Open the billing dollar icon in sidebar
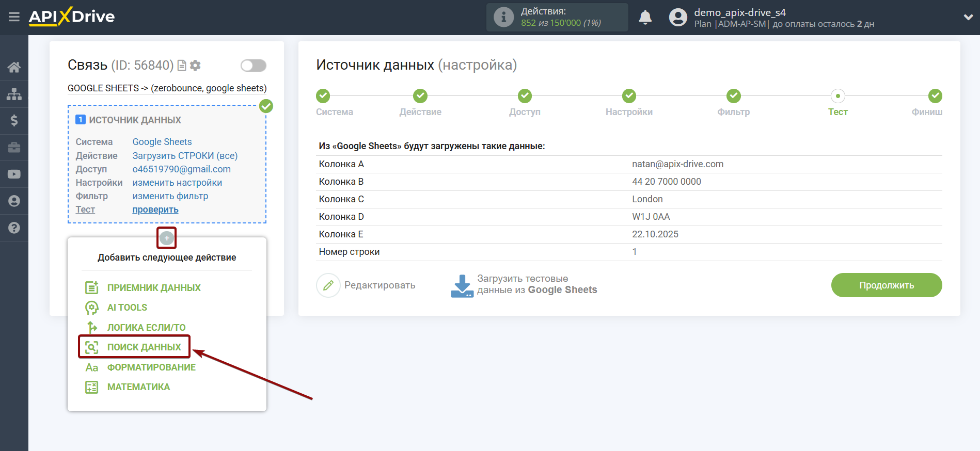 coord(14,121)
